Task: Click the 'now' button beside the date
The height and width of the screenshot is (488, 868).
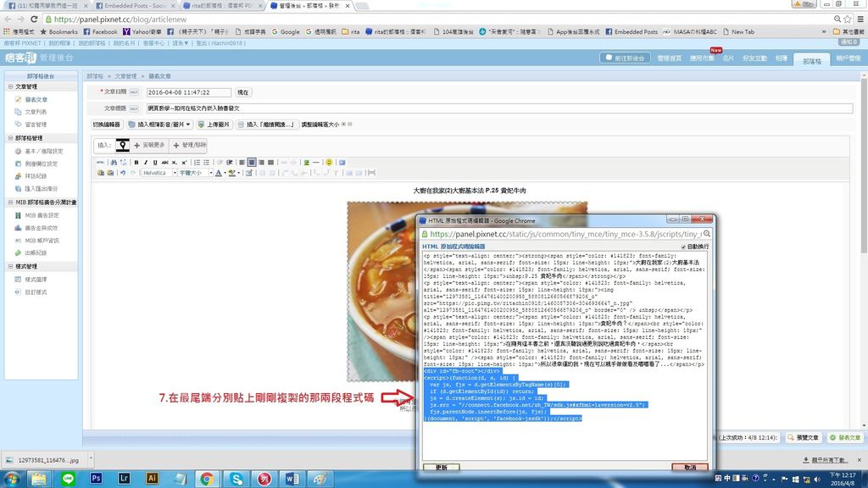Action: [242, 92]
